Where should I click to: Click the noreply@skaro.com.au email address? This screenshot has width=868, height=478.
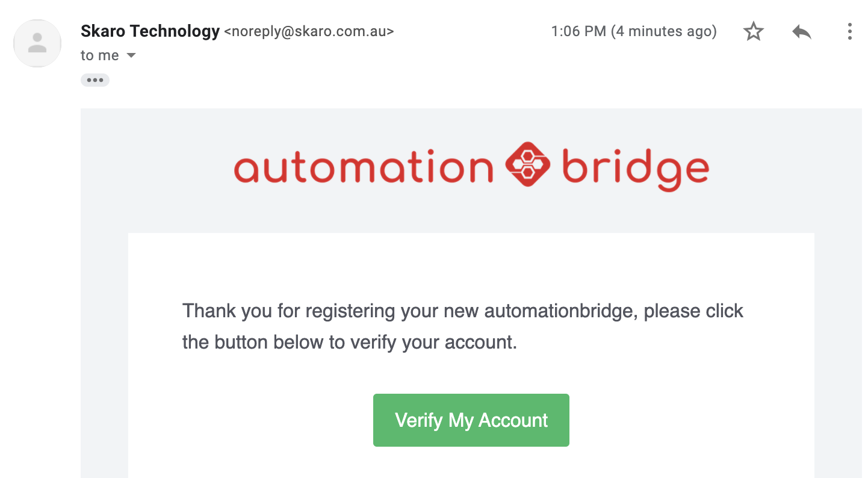(x=309, y=31)
